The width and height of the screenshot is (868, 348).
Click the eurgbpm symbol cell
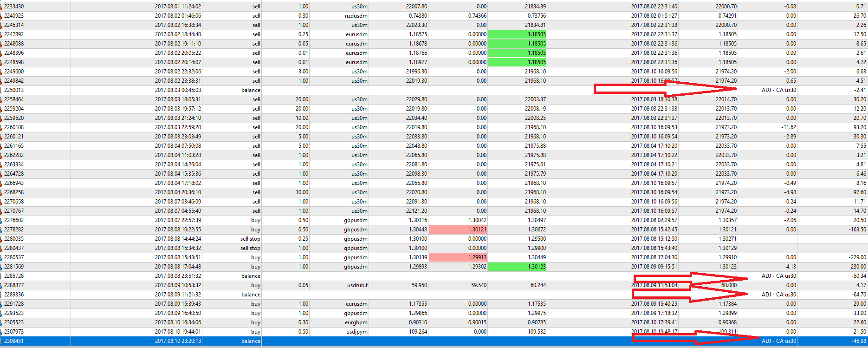tap(357, 322)
